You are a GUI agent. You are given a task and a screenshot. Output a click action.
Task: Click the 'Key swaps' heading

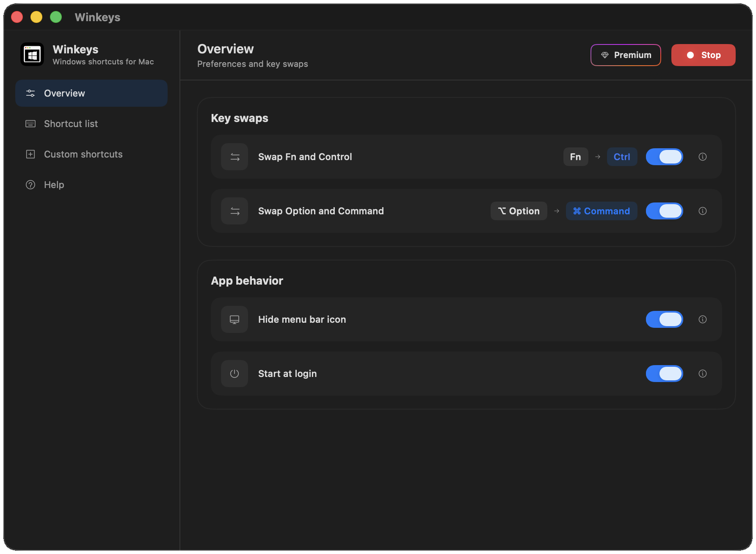[240, 118]
